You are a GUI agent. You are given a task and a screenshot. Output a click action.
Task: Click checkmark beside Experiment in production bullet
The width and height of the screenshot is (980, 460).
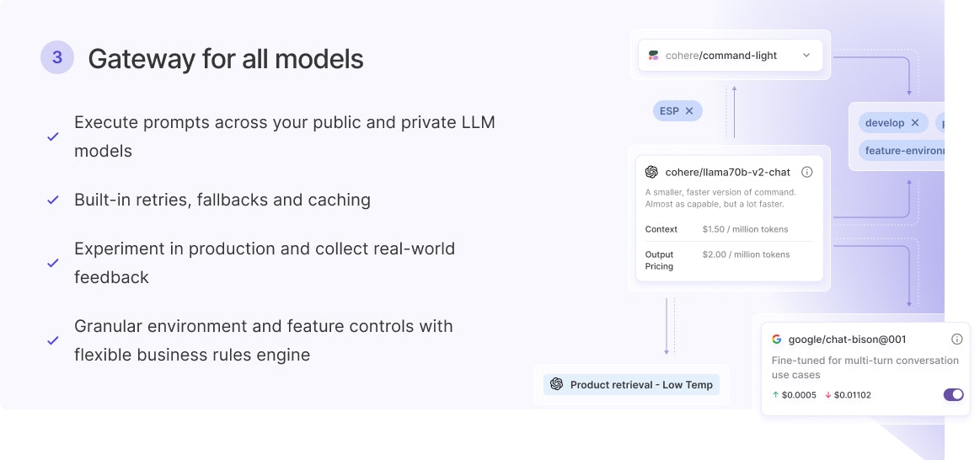pyautogui.click(x=53, y=263)
